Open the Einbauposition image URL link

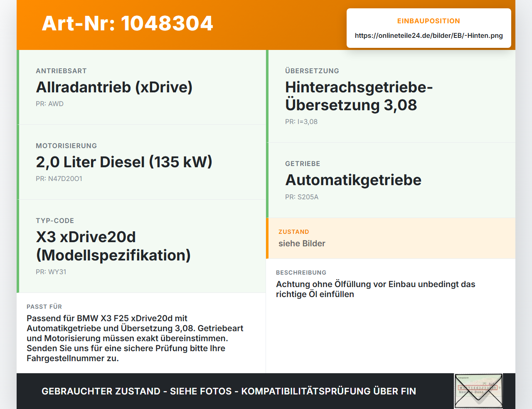click(x=429, y=36)
